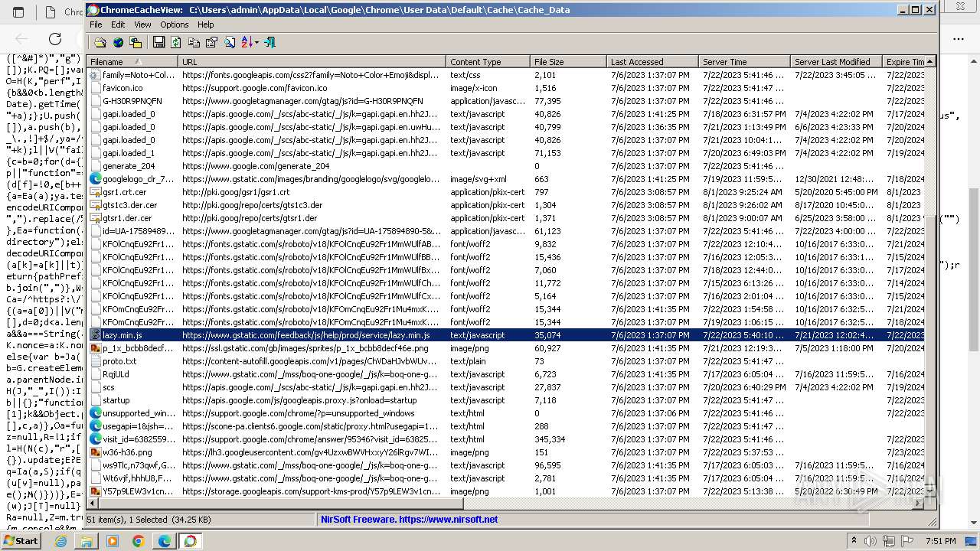Open the File menu
This screenshot has width=980, height=551.
[96, 24]
